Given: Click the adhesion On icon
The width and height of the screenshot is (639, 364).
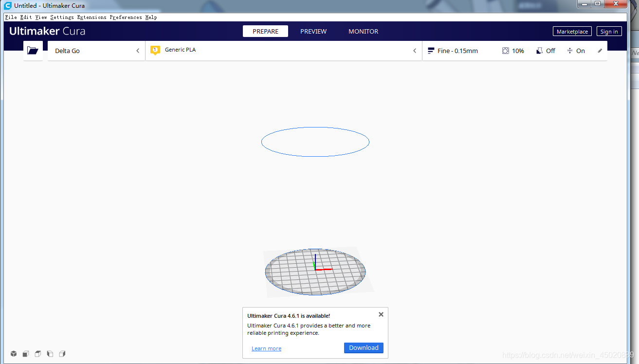Looking at the screenshot, I should (570, 51).
